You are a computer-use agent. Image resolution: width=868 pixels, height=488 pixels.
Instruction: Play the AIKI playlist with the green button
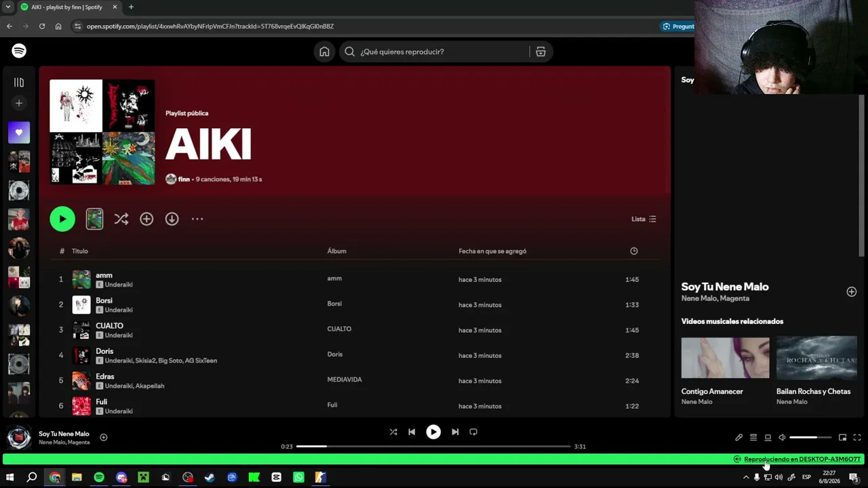click(62, 219)
